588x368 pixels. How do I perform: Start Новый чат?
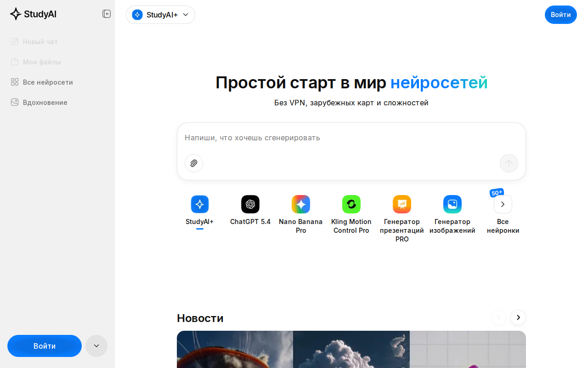click(40, 41)
